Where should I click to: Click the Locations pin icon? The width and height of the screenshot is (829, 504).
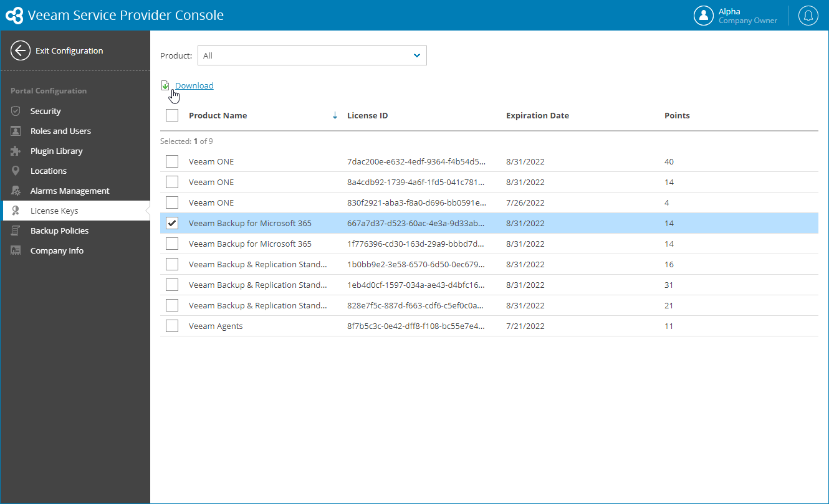16,171
